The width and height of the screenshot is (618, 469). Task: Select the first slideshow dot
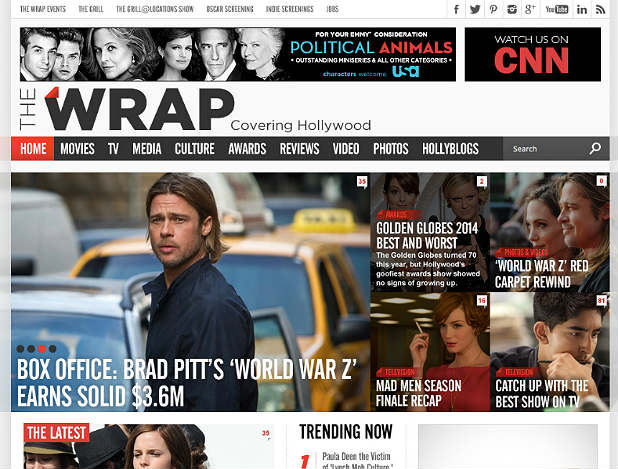20,349
